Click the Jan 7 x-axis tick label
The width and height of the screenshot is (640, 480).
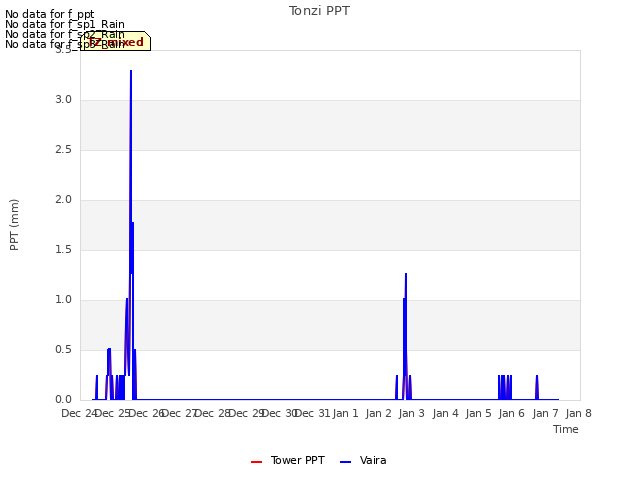(545, 413)
